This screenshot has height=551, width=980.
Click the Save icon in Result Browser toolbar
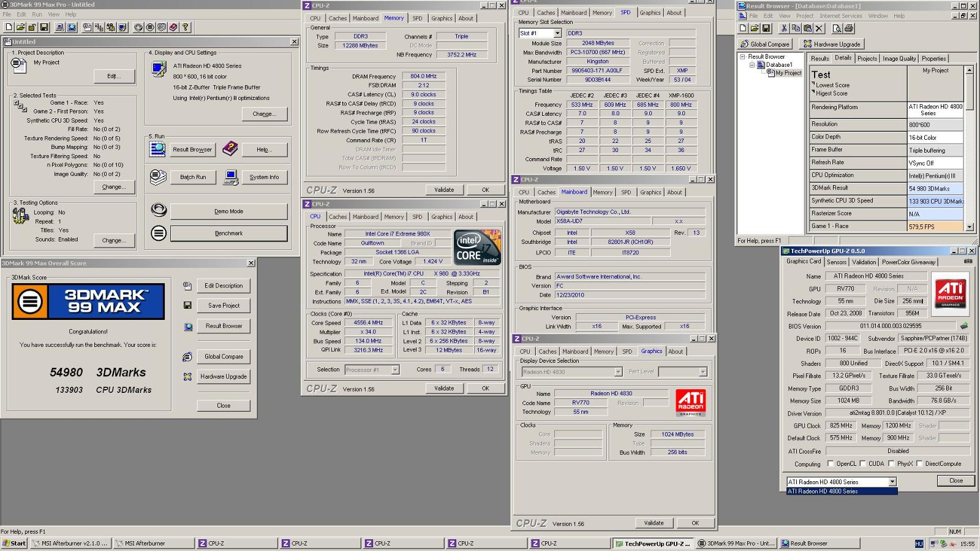(x=766, y=28)
